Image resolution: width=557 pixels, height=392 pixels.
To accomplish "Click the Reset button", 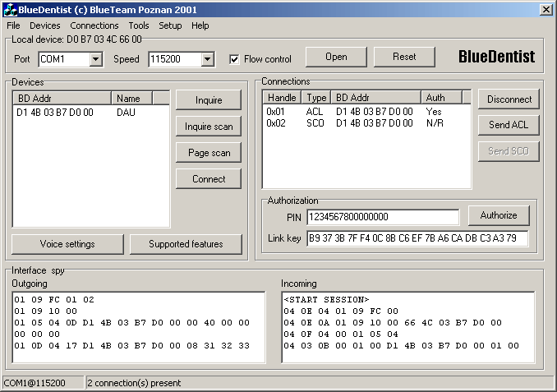I will coord(404,57).
